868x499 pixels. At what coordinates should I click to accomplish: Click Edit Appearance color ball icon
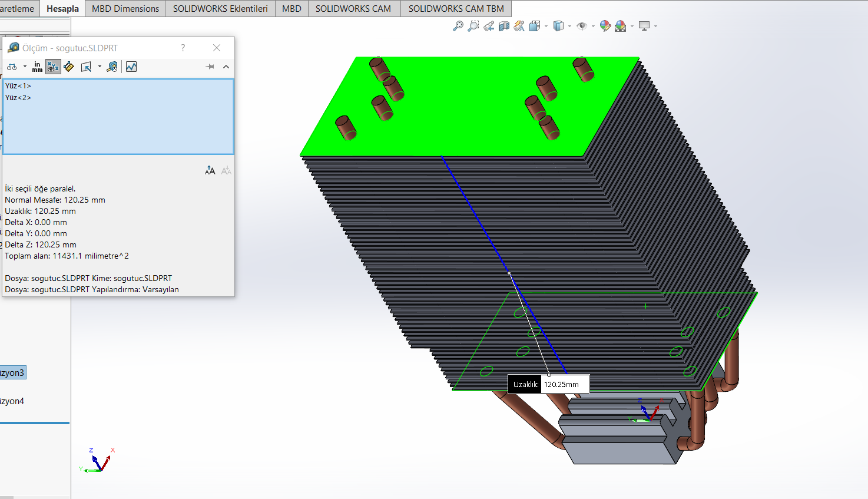click(x=605, y=26)
